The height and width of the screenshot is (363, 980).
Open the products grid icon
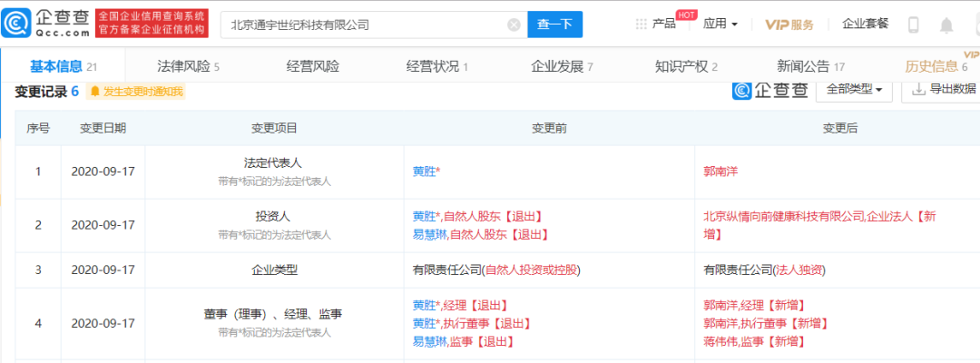point(641,25)
